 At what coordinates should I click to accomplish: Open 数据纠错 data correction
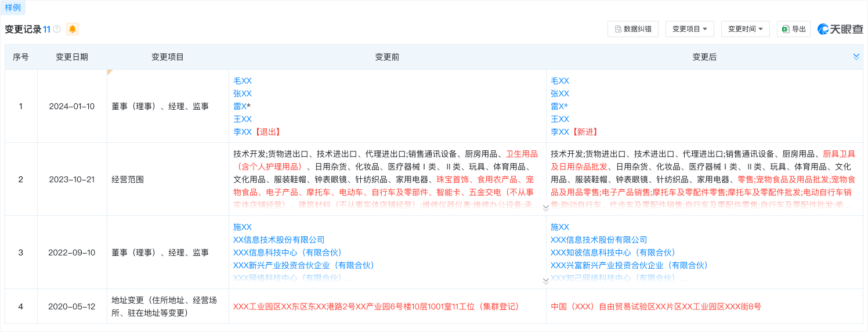633,29
